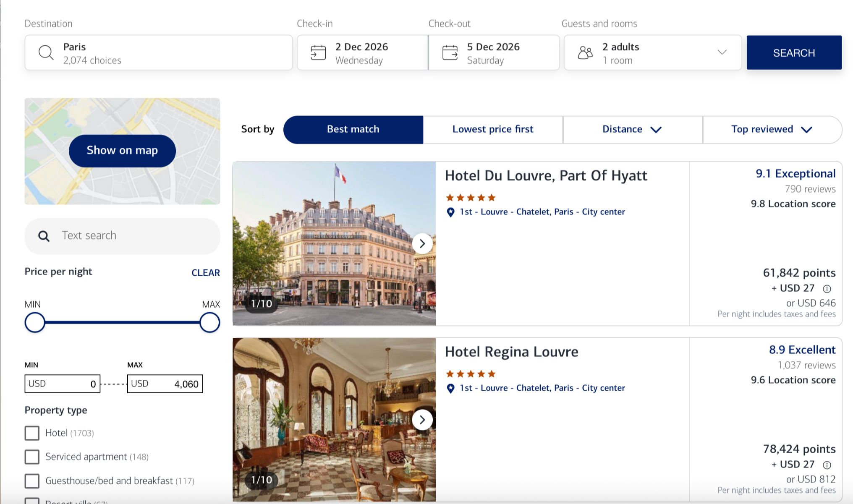Image resolution: width=853 pixels, height=504 pixels.
Task: Click the Text search magnifier icon
Action: (44, 236)
